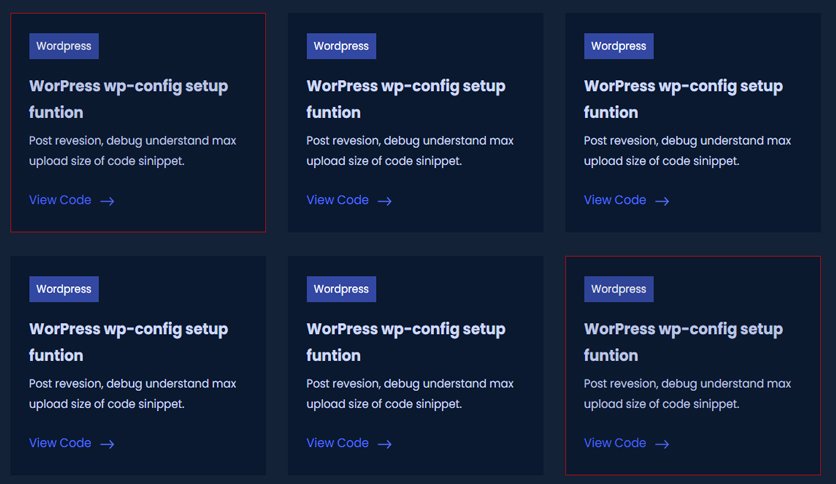Image resolution: width=836 pixels, height=484 pixels.
Task: Click the arrow icon in the top-right card
Action: coord(662,201)
